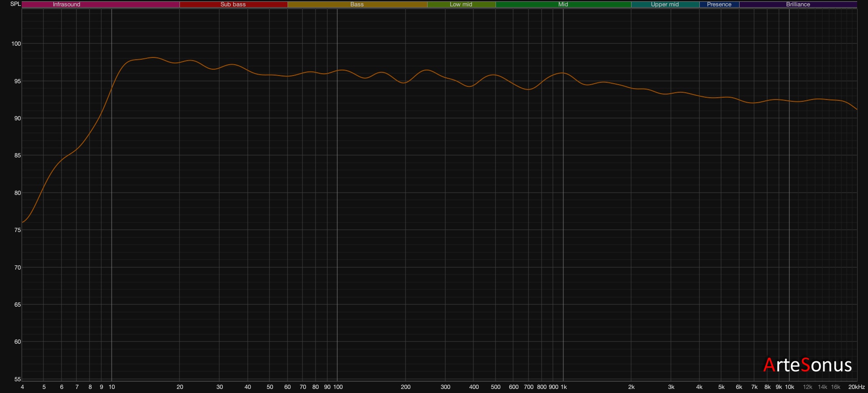Click the 10k frequency axis label
The height and width of the screenshot is (393, 868).
[789, 387]
